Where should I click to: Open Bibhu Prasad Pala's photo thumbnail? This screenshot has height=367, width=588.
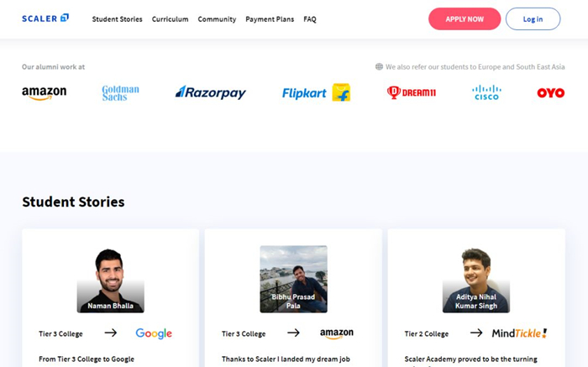tap(294, 280)
